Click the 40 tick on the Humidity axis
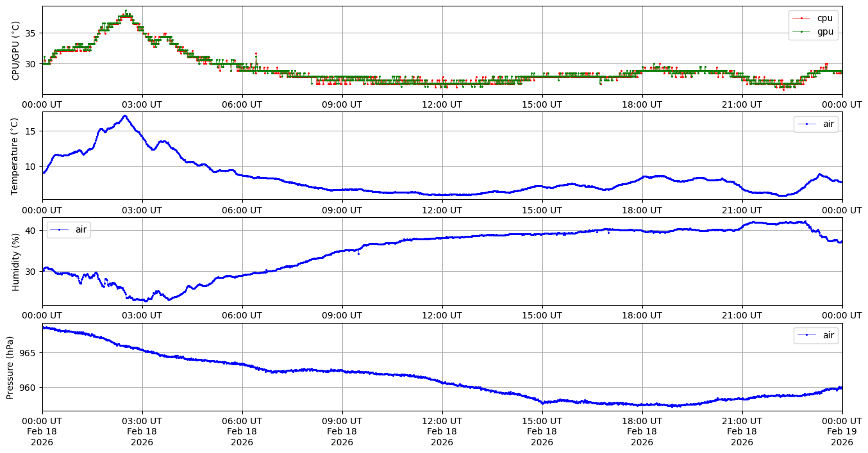 [x=32, y=230]
